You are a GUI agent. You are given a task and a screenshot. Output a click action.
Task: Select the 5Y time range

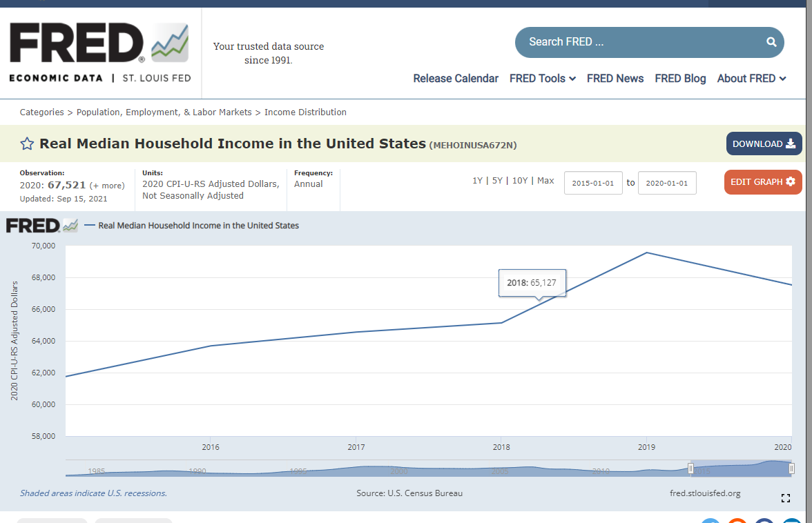497,181
